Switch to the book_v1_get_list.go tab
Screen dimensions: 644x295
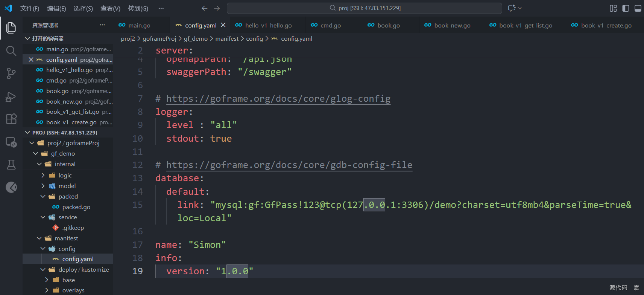(x=525, y=25)
